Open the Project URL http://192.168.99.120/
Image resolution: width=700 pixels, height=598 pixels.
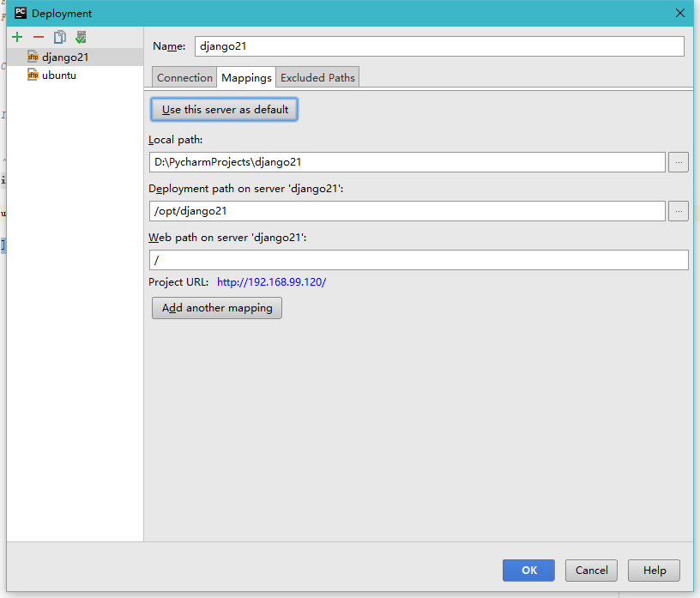271,281
